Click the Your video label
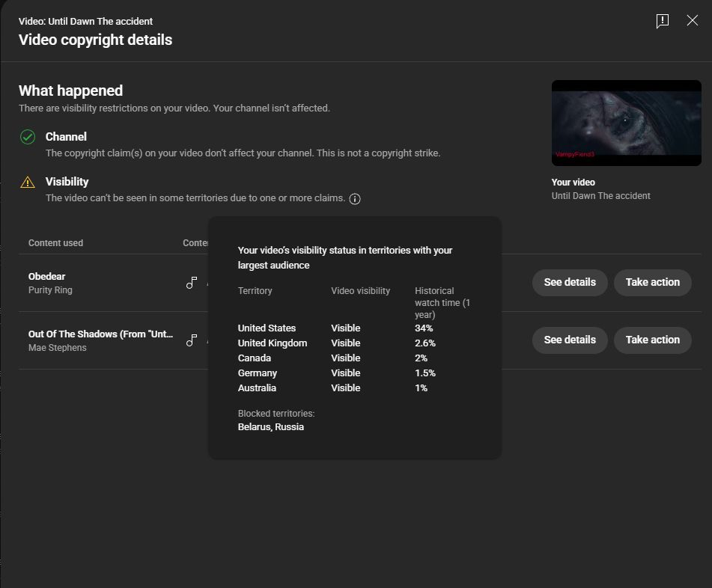Screen dimensions: 712x588 click(573, 183)
